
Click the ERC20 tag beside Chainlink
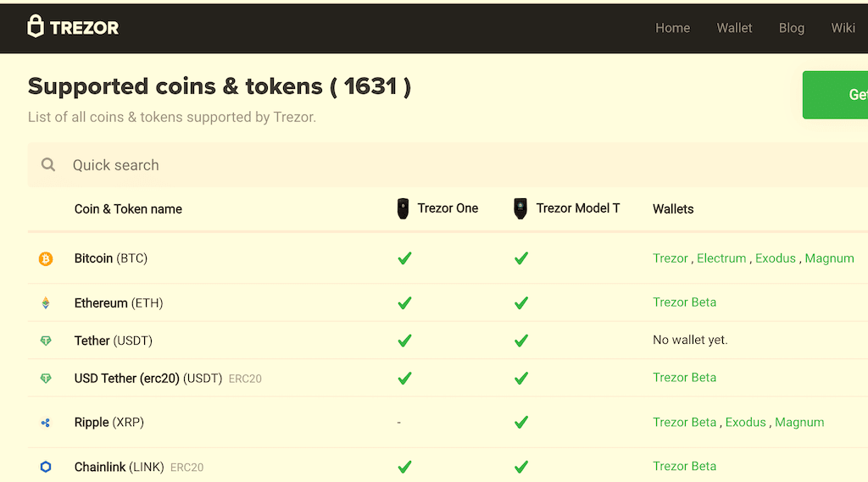[x=187, y=468]
